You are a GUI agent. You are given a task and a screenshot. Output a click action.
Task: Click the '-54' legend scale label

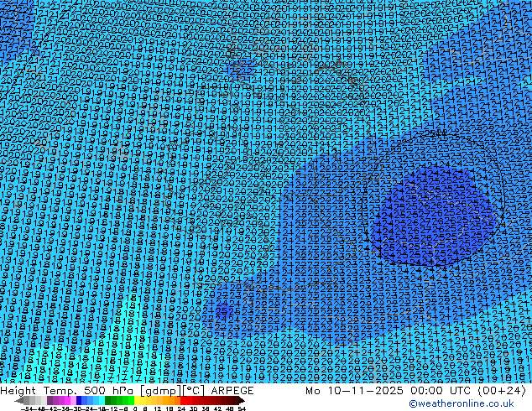pos(27,408)
